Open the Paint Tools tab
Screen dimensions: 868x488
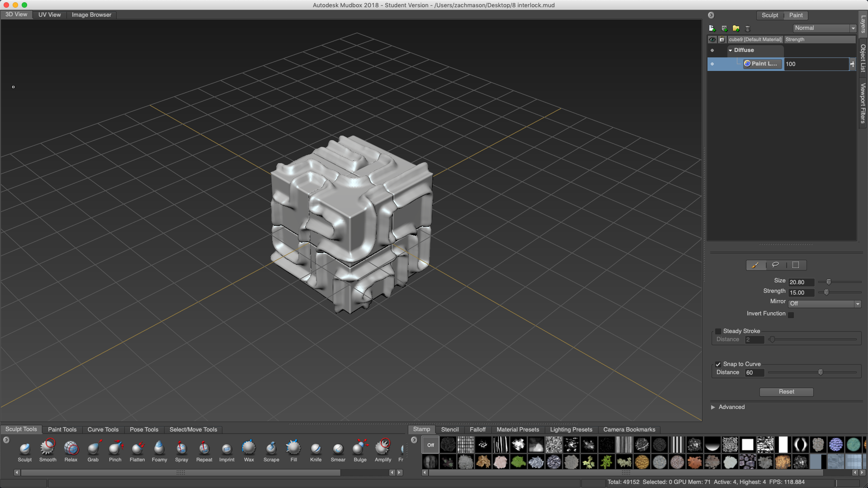(62, 429)
